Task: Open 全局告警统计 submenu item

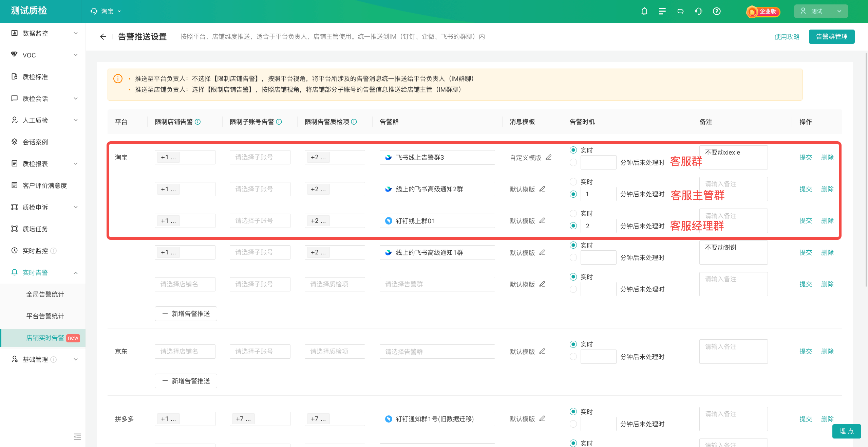Action: tap(45, 294)
